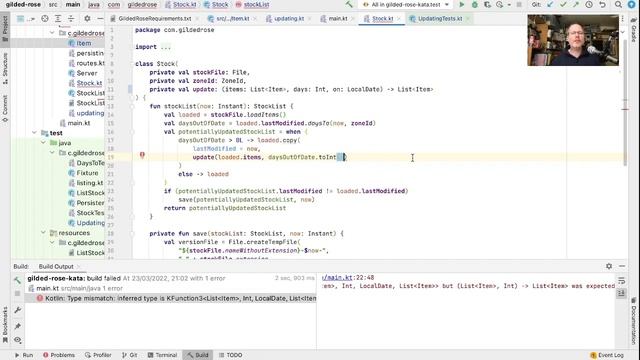Open the Problems tool window

point(59,355)
